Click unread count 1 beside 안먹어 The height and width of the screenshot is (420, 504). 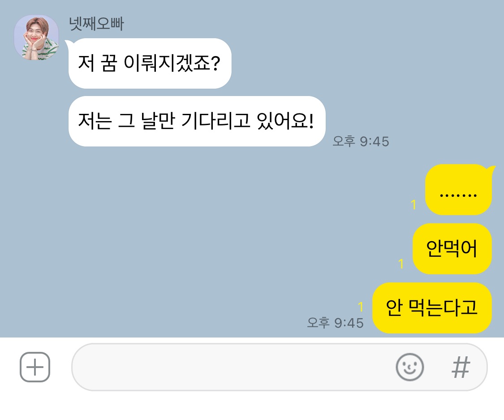[x=401, y=264]
